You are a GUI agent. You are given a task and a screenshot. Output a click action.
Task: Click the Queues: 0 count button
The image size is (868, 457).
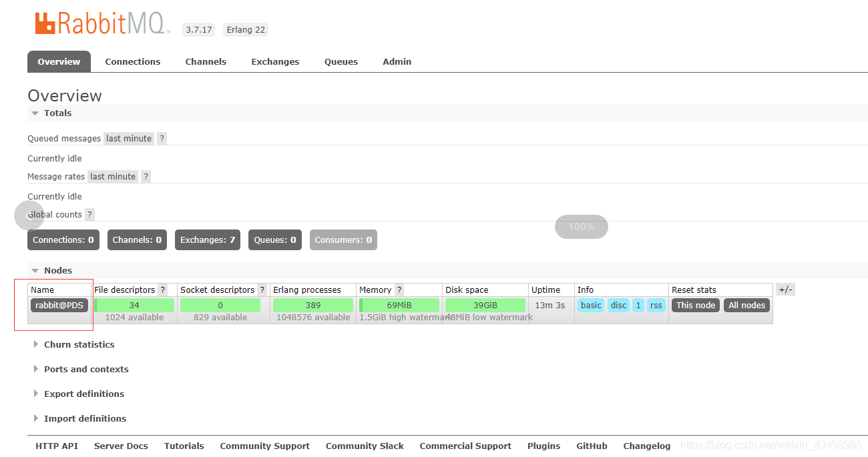pos(275,240)
